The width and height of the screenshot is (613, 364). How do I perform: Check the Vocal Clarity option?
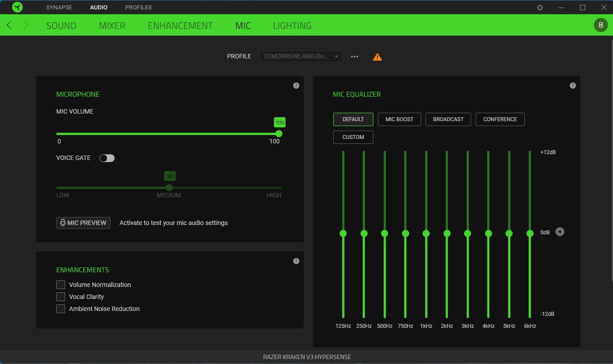[61, 297]
